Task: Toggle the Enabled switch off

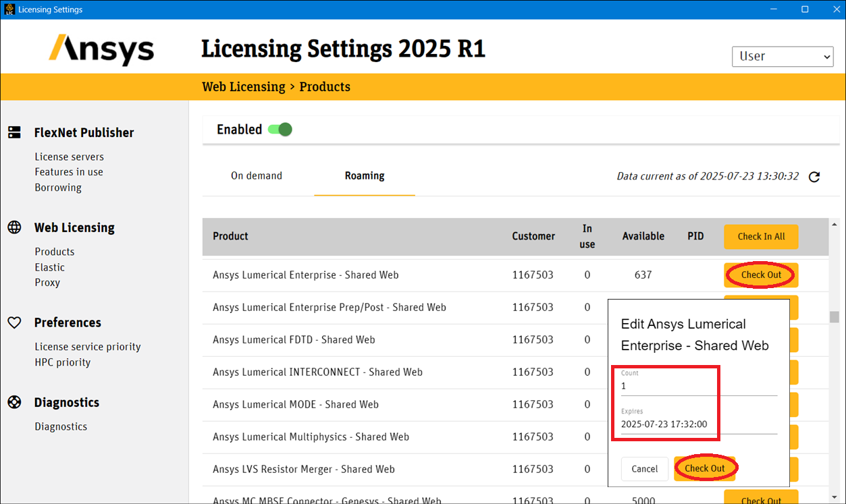Action: pos(280,130)
